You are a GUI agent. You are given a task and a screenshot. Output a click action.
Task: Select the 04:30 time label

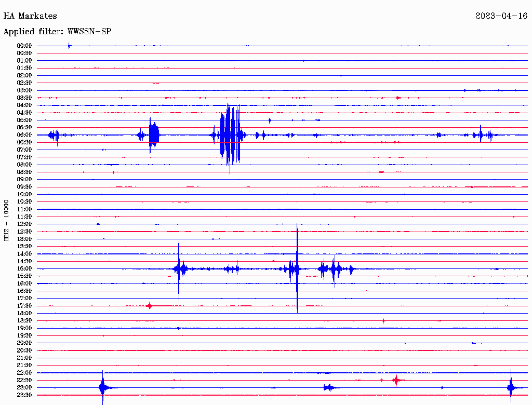click(x=24, y=113)
